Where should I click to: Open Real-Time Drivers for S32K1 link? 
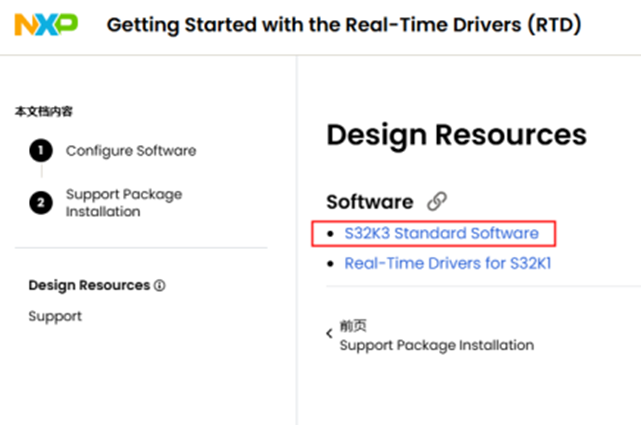448,264
